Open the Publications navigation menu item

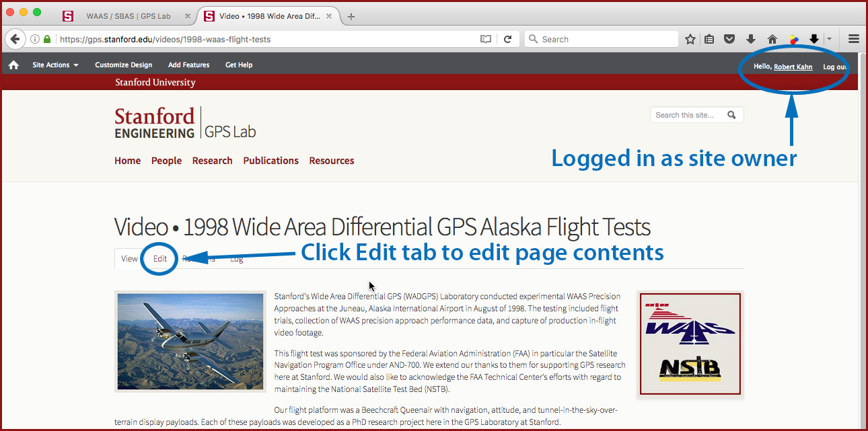(270, 161)
